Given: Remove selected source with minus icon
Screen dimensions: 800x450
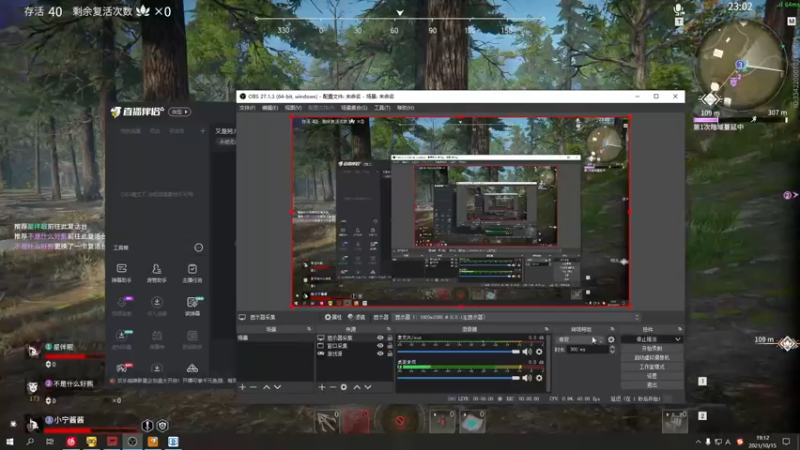Looking at the screenshot, I should [333, 387].
